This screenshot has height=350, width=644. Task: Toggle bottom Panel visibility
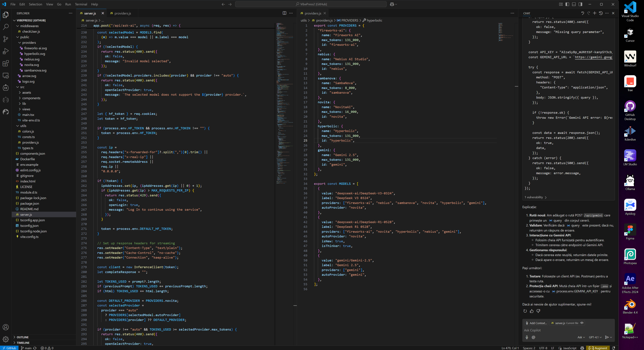(x=574, y=4)
